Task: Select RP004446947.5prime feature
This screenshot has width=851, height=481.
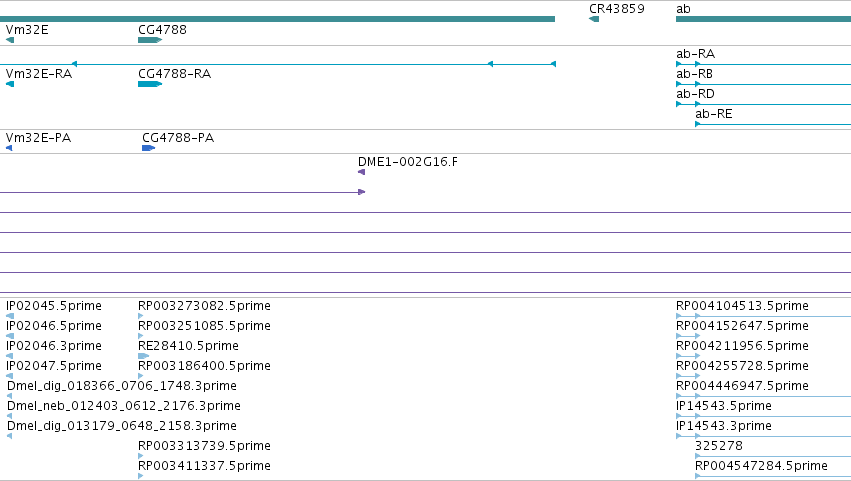Action: pos(742,386)
